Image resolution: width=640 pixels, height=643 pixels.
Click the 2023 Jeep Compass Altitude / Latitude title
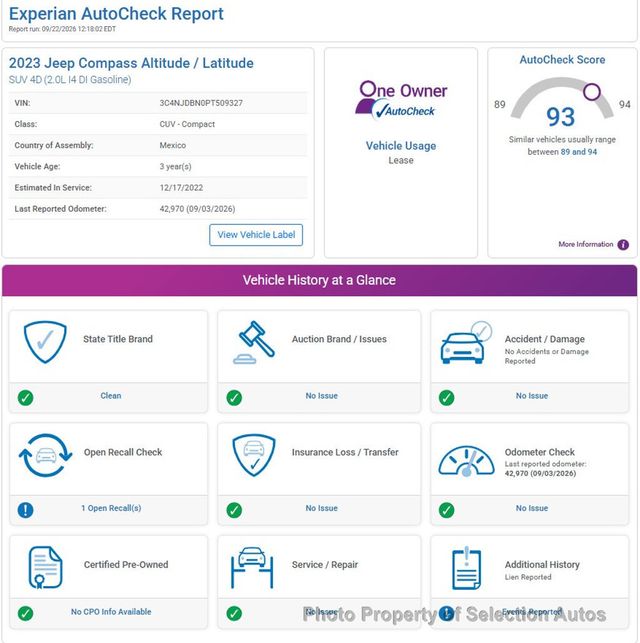pyautogui.click(x=131, y=63)
